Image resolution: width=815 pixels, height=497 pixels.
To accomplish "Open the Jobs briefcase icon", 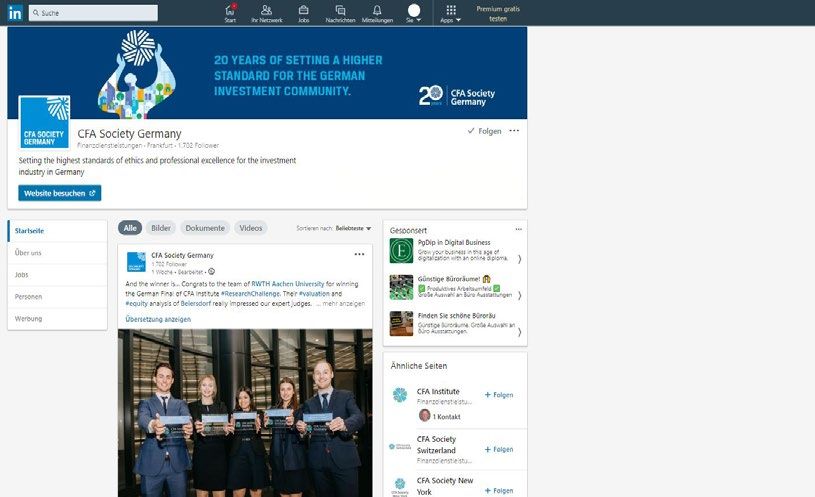I will (304, 14).
